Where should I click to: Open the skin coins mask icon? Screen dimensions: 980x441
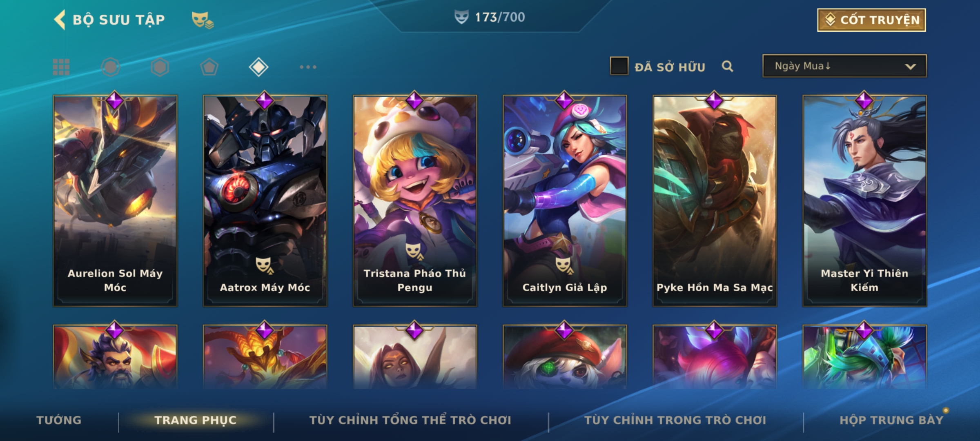pyautogui.click(x=203, y=20)
